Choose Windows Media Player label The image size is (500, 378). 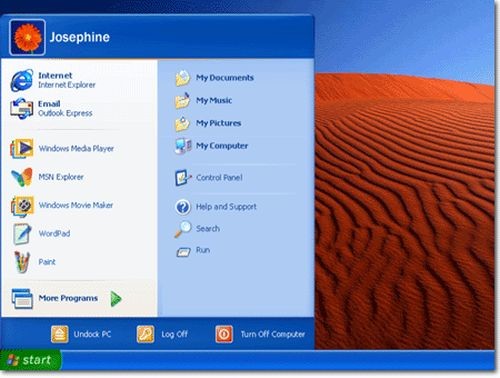point(76,149)
